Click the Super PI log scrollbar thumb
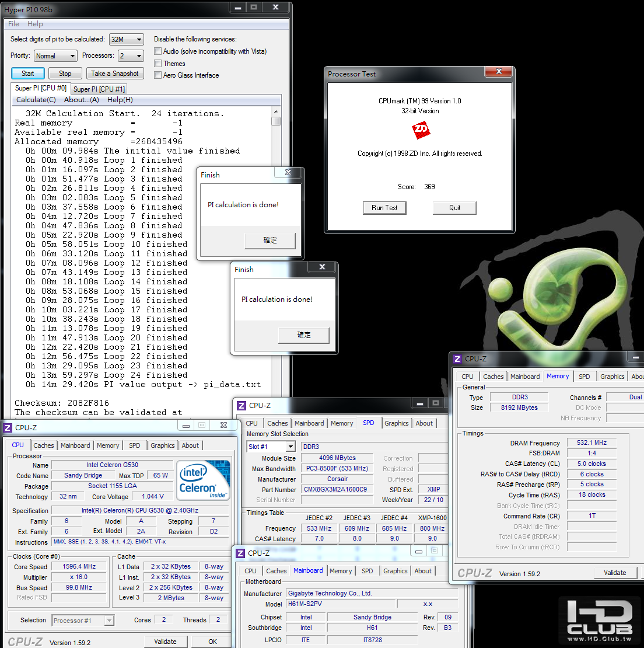Screen dimensions: 644x648 [276, 121]
